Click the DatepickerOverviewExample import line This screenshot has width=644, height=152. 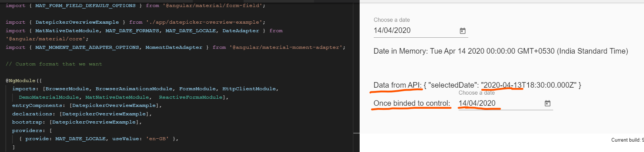(135, 22)
